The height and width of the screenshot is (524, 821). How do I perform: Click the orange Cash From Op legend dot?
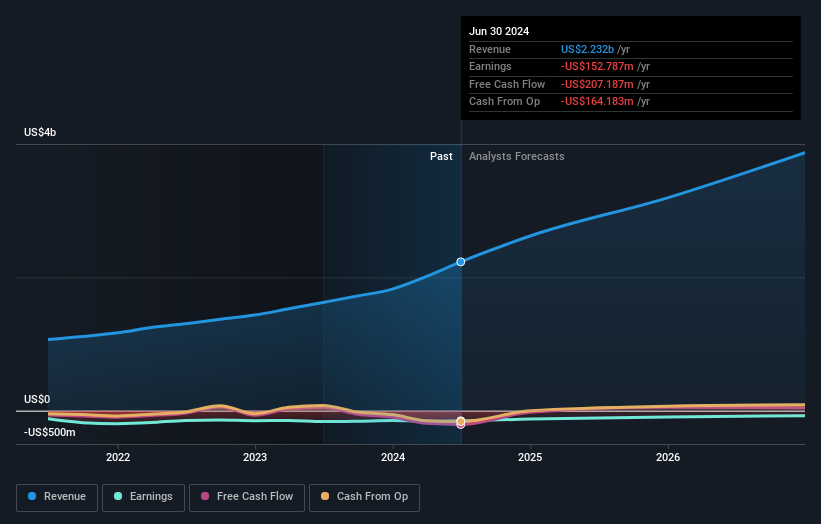pyautogui.click(x=325, y=496)
